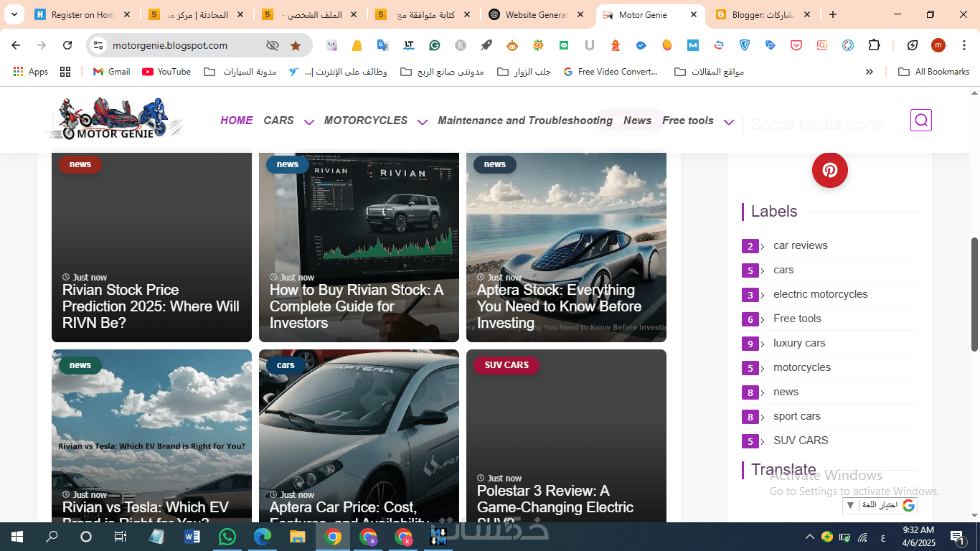Open Windows Task View

(121, 537)
